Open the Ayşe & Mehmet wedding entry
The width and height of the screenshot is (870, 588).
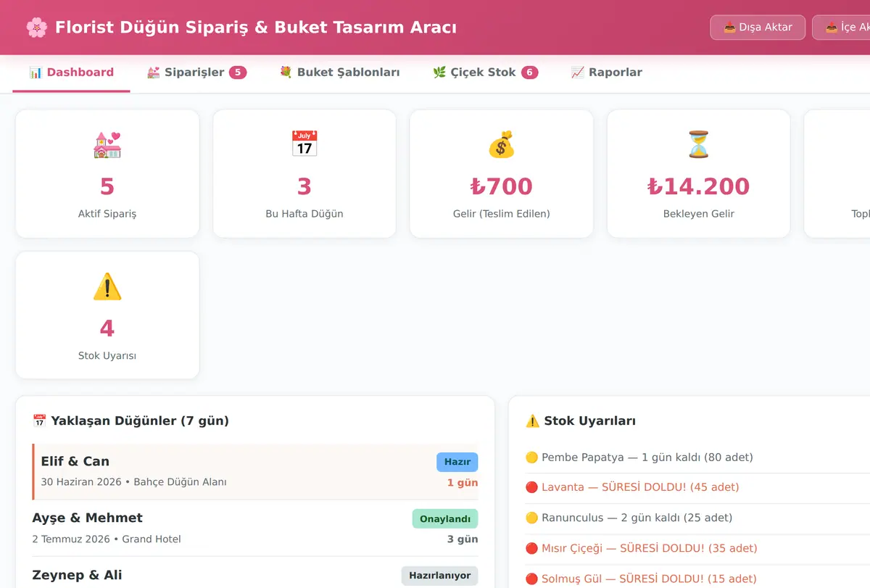(255, 529)
